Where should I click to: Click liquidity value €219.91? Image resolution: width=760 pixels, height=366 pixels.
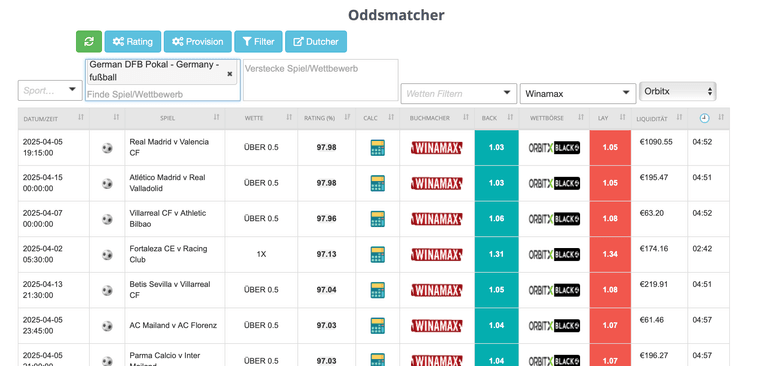pos(653,285)
